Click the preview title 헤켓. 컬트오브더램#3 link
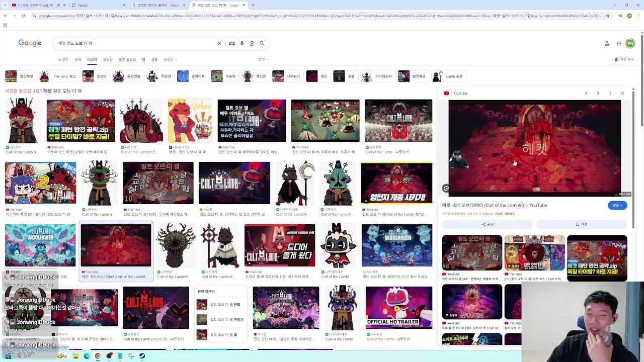The height and width of the screenshot is (362, 644). coord(495,205)
